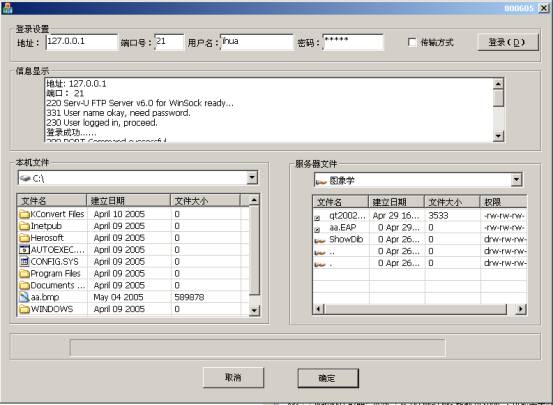Open the 图象学 server folder dropdown
The height and width of the screenshot is (405, 553).
click(516, 180)
